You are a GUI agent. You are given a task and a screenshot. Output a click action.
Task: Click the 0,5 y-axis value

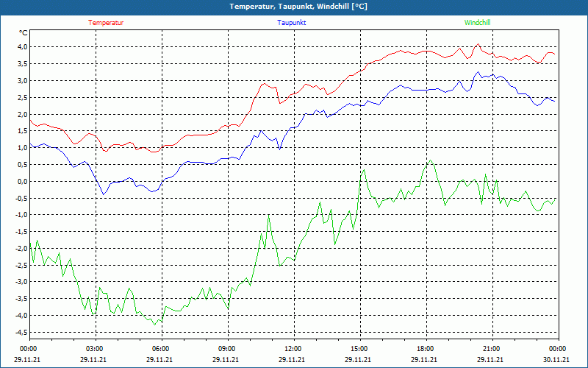[x=23, y=164]
